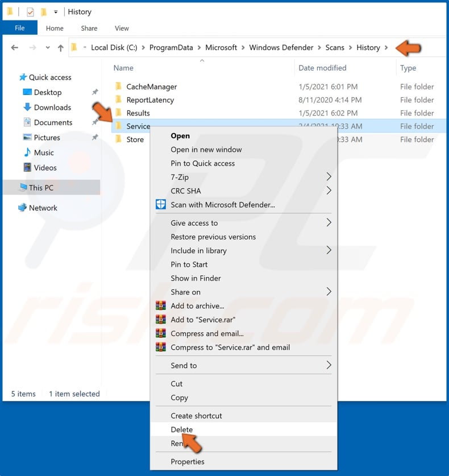
Task: Select the Results folder
Action: (x=138, y=113)
